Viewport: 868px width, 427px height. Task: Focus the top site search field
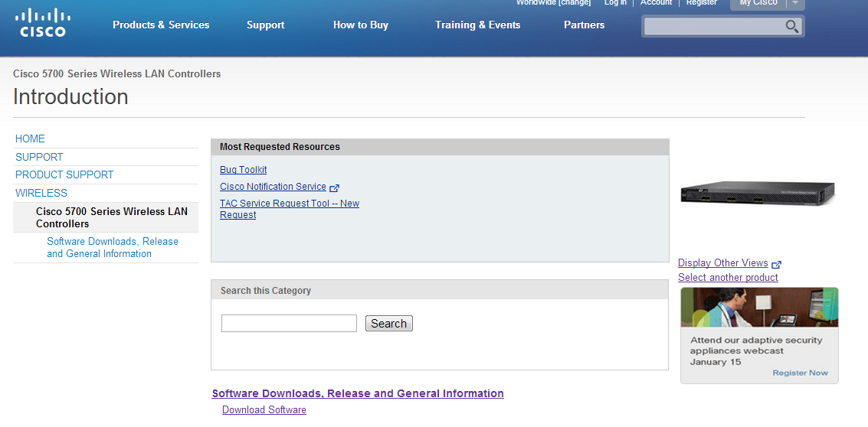click(714, 26)
